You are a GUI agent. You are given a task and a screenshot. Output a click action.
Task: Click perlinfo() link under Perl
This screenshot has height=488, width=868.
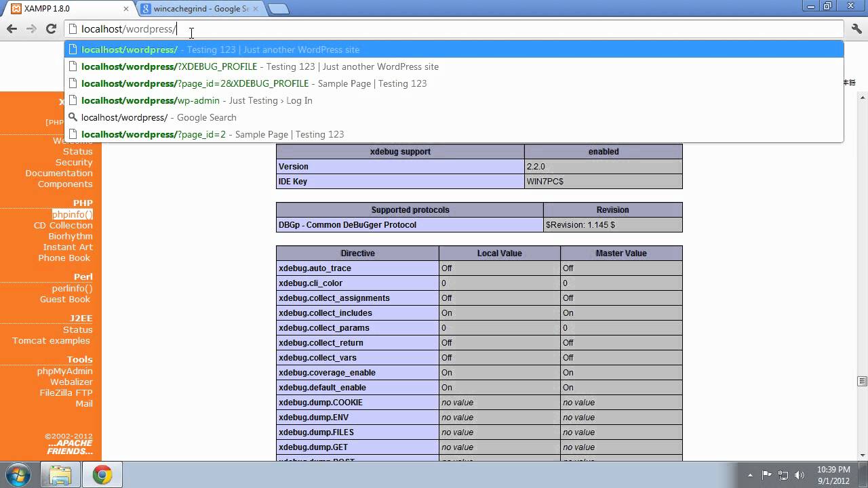point(73,289)
